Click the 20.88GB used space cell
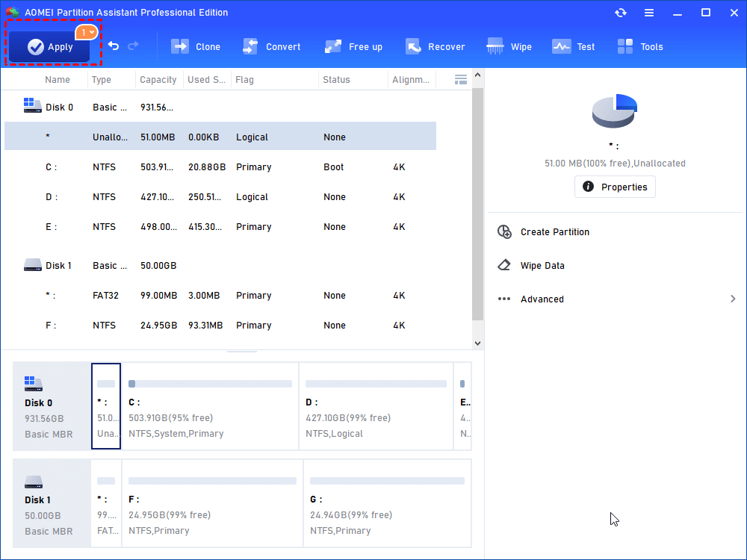This screenshot has width=747, height=560. 207,167
